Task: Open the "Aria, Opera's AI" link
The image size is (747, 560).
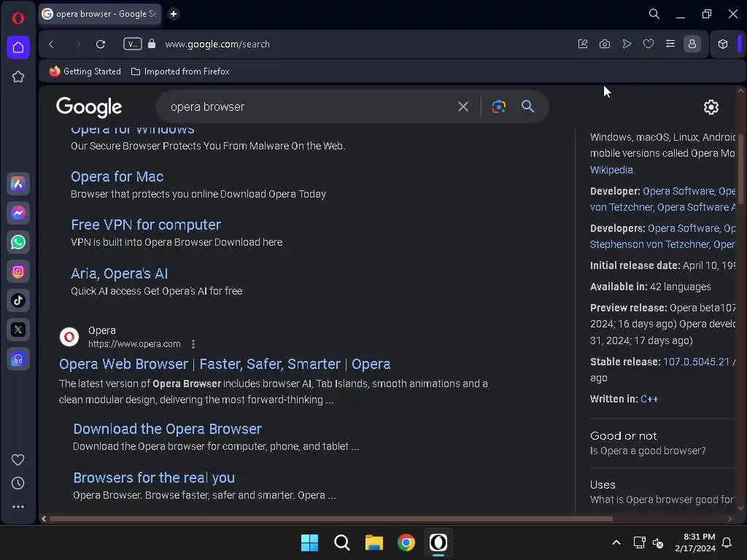Action: click(x=119, y=274)
